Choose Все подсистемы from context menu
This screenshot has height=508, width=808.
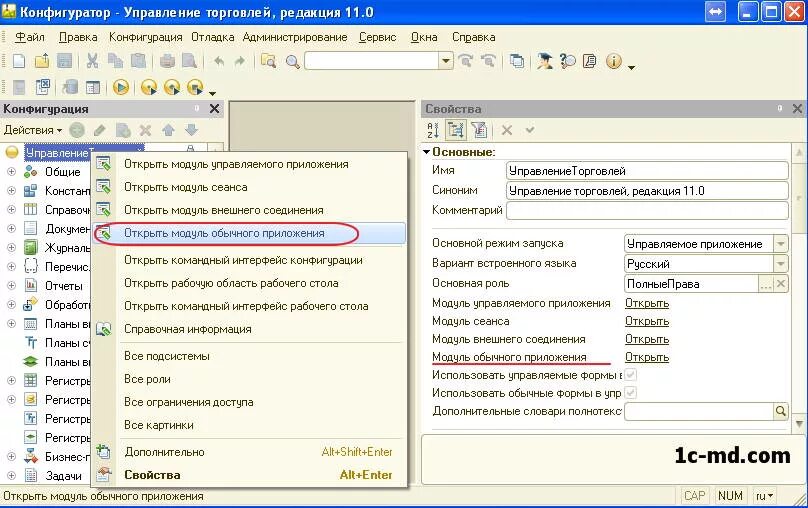249,356
